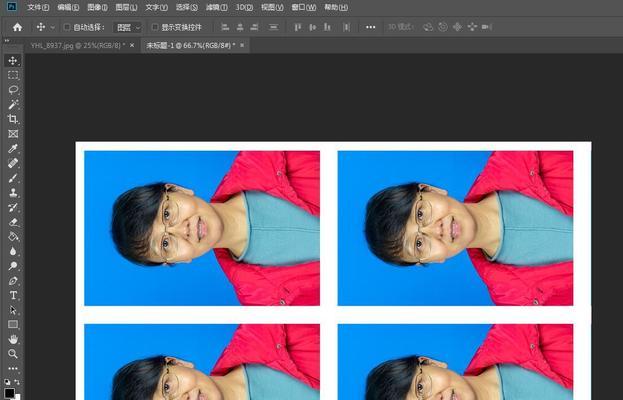Swap foreground and background colors
The image size is (623, 400).
coord(17,382)
